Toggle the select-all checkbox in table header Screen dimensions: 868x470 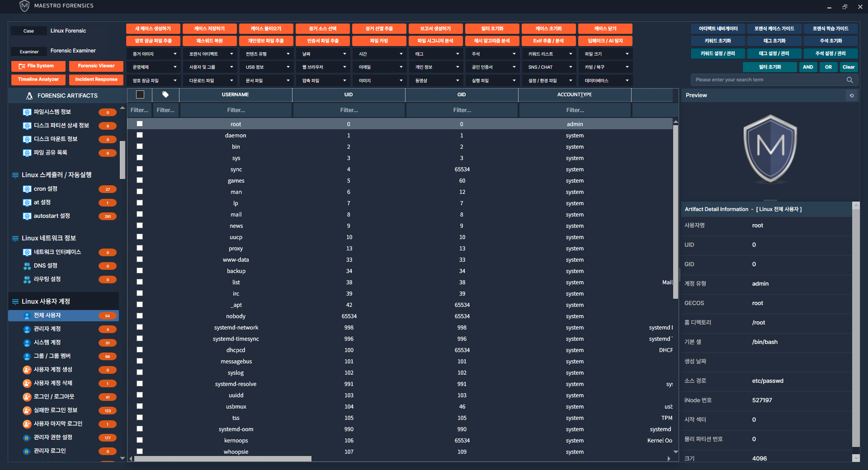coord(140,95)
